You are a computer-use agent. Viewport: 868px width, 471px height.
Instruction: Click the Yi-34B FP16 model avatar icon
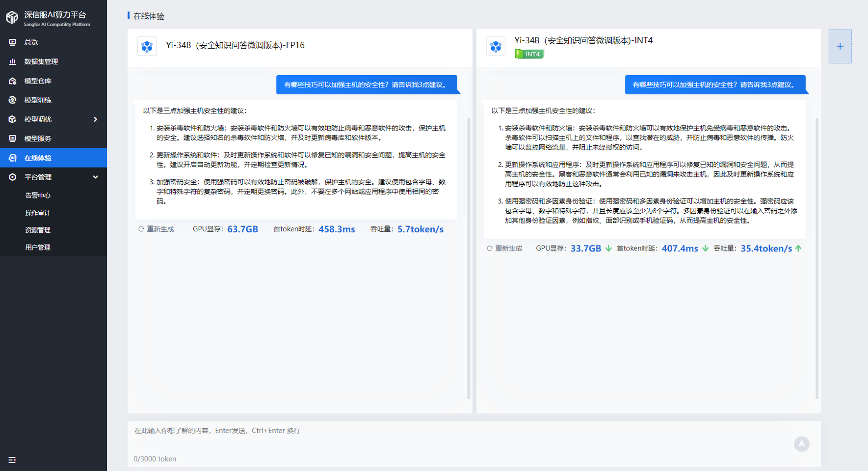[147, 46]
